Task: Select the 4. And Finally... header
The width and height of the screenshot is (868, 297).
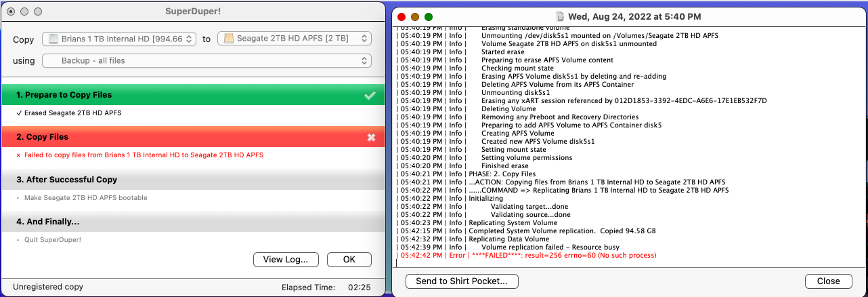Action: 193,222
